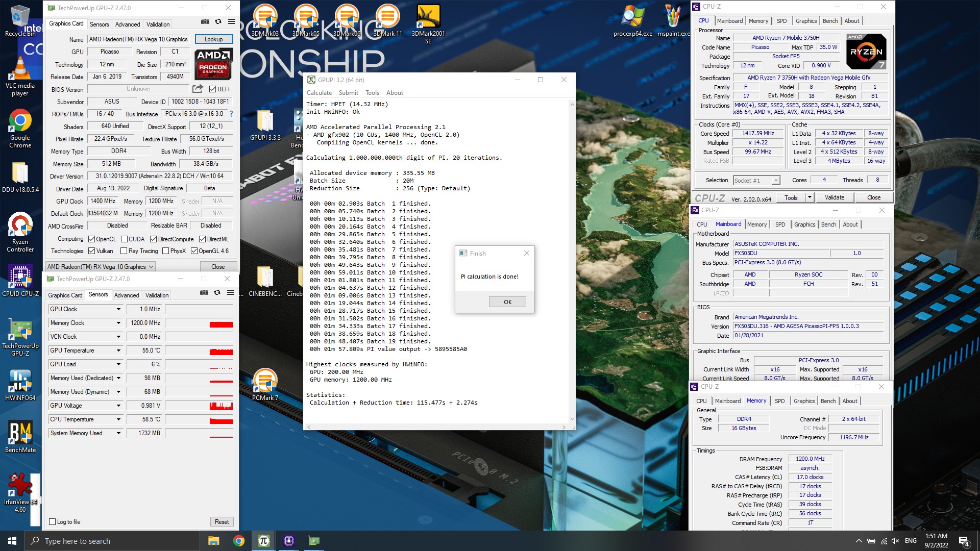Image resolution: width=980 pixels, height=551 pixels.
Task: Click the refresh icon in top GPU-Z window
Action: point(218,22)
